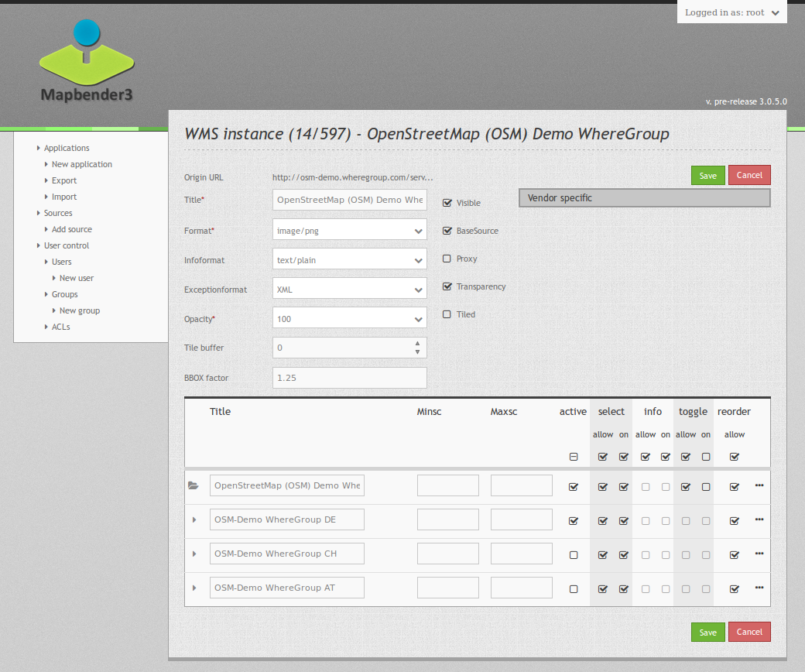
Task: Open User control in the sidebar
Action: click(67, 245)
